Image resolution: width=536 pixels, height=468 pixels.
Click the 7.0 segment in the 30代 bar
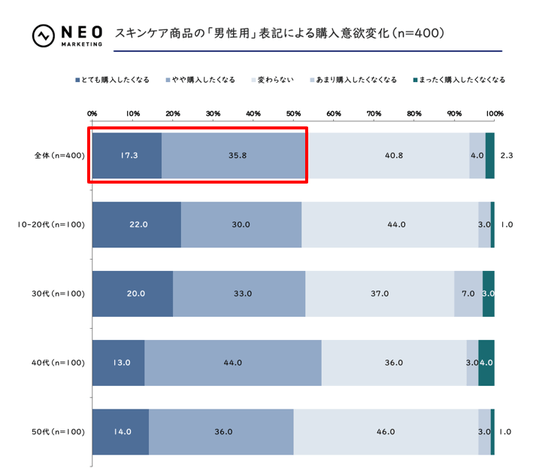[468, 294]
